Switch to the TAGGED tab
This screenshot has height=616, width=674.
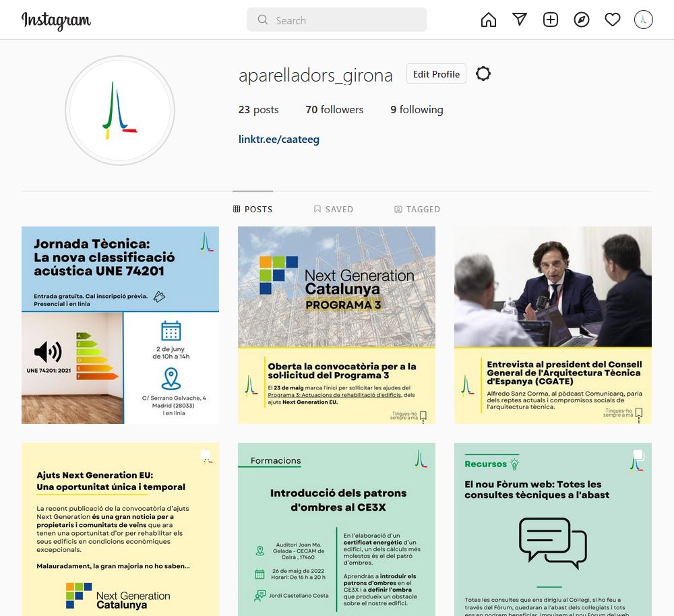click(417, 210)
